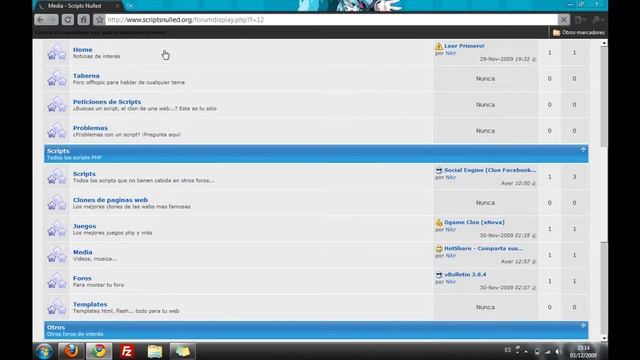Open the file explorer taskbar icon
Screen dimensions: 640x360
click(x=155, y=351)
